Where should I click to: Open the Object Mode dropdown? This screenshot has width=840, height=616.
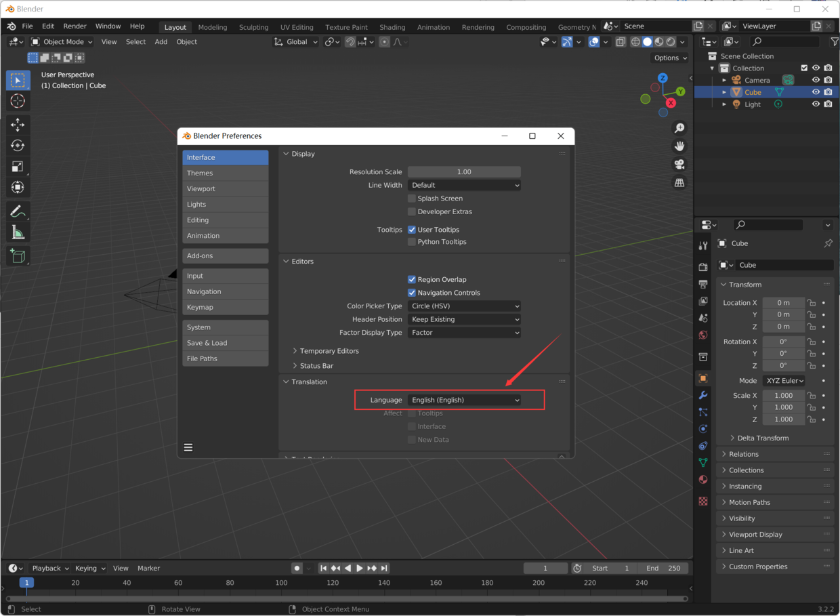(x=62, y=42)
